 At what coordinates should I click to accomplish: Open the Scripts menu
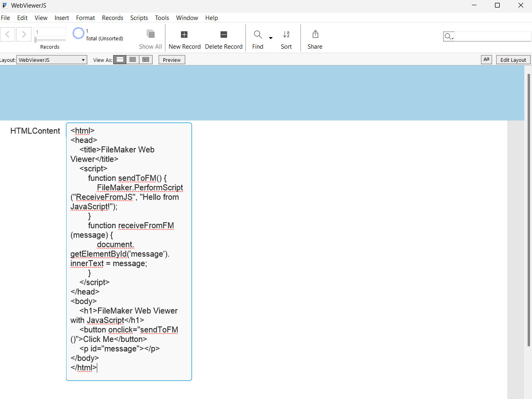pyautogui.click(x=139, y=18)
